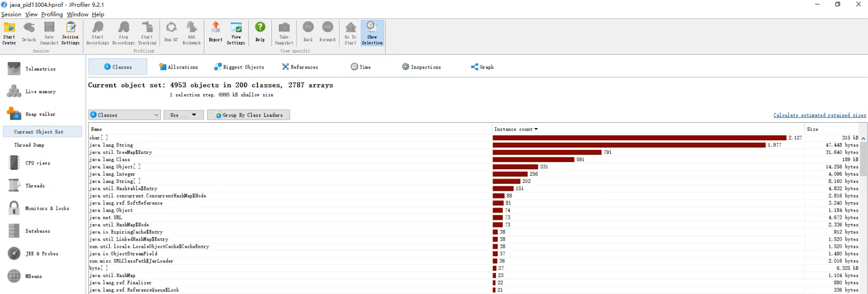Open the Profiling menu

pos(52,14)
